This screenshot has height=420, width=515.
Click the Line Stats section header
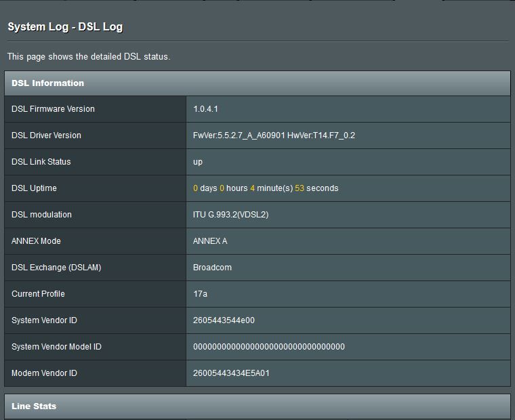coord(257,406)
